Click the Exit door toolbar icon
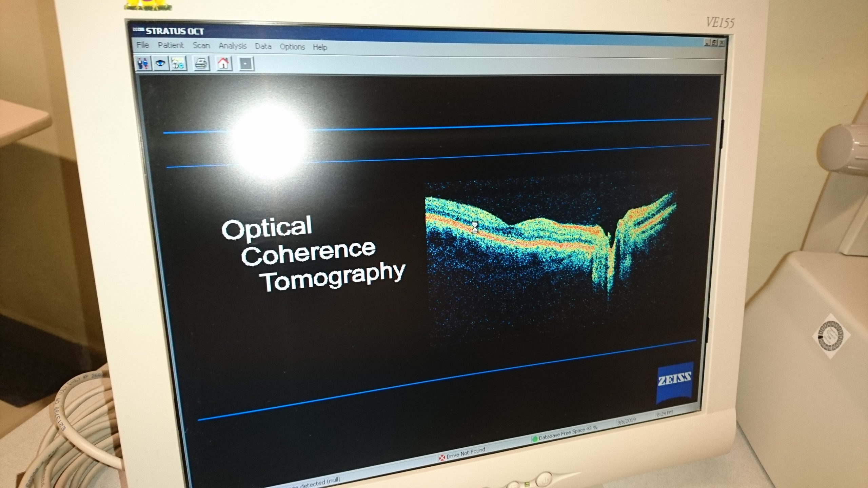 pos(245,65)
